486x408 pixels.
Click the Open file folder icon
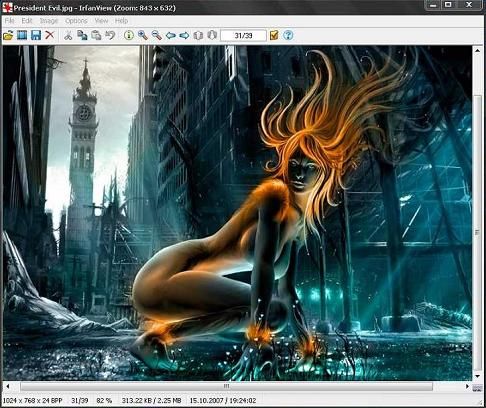8,35
